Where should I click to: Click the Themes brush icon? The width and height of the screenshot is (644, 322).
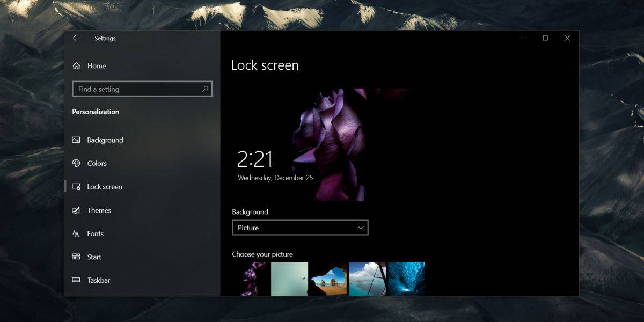tap(76, 210)
